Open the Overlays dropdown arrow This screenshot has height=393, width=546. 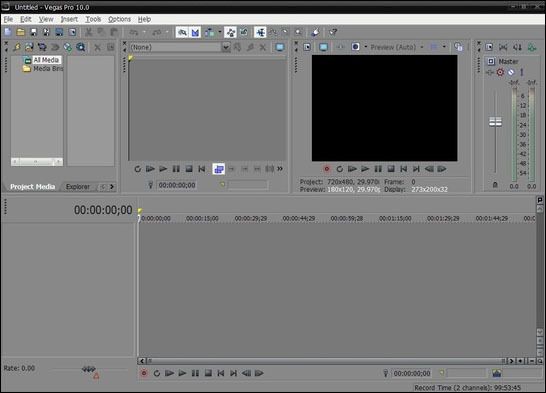pyautogui.click(x=444, y=47)
